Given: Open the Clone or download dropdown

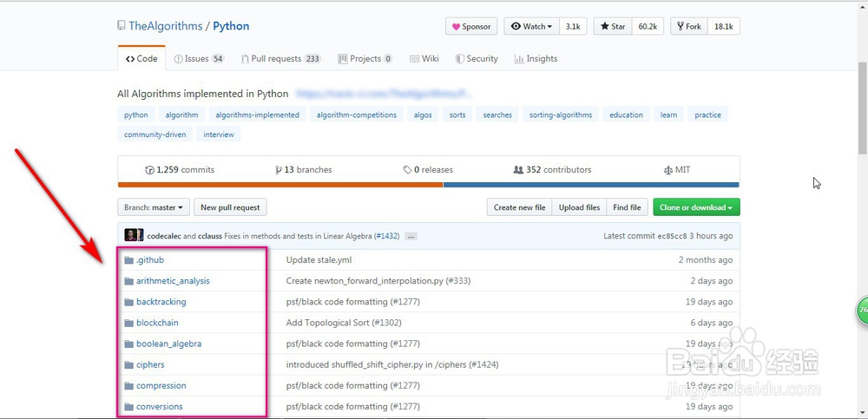Looking at the screenshot, I should [x=696, y=207].
